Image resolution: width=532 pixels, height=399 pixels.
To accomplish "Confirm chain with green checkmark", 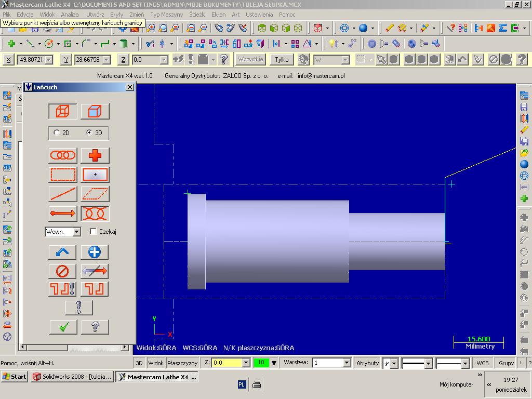I will pyautogui.click(x=63, y=327).
